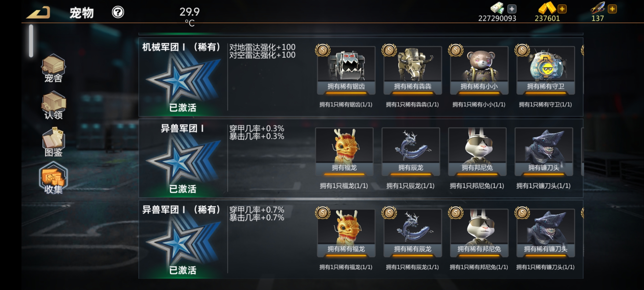Select the 拥有邦尼兔 rabbit card
644x290 pixels.
click(477, 152)
